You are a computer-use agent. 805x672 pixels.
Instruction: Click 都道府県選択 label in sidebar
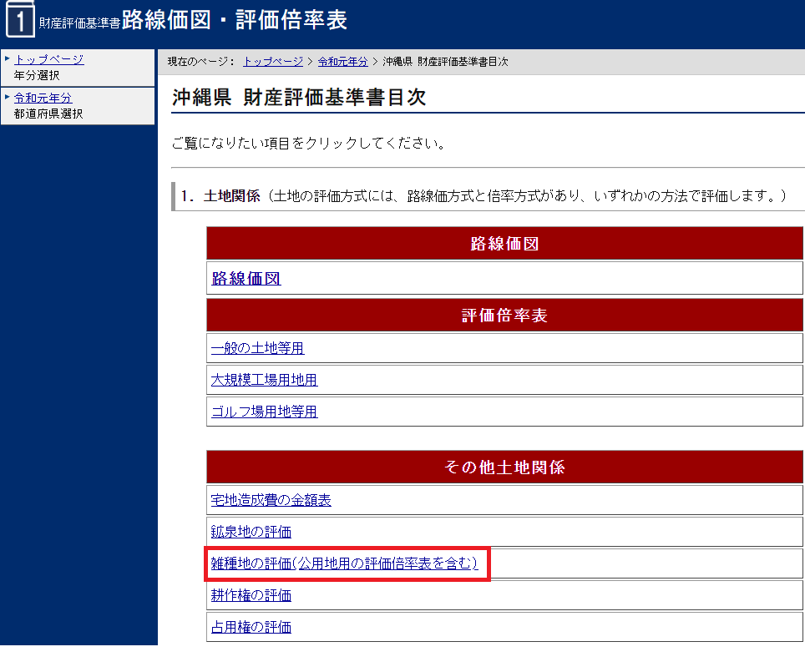pyautogui.click(x=48, y=114)
